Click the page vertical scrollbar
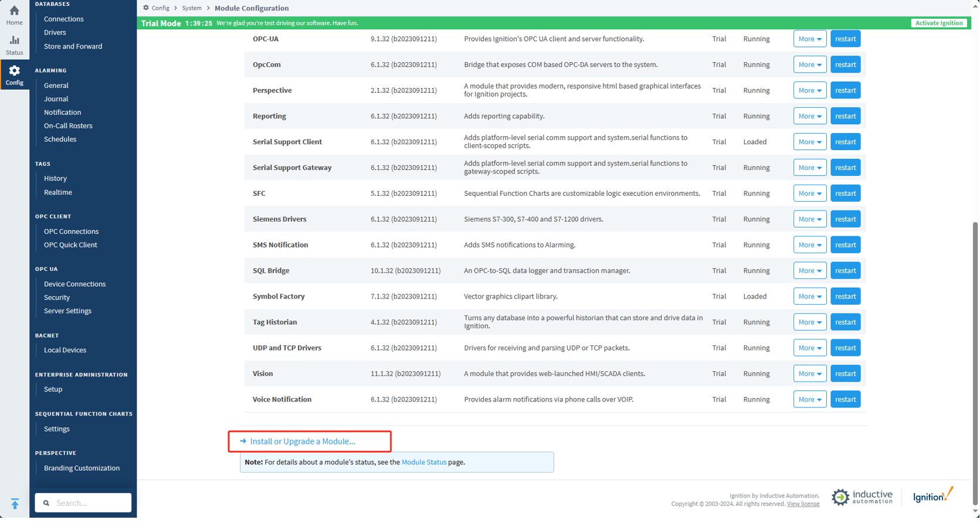This screenshot has height=530, width=980. [x=975, y=362]
